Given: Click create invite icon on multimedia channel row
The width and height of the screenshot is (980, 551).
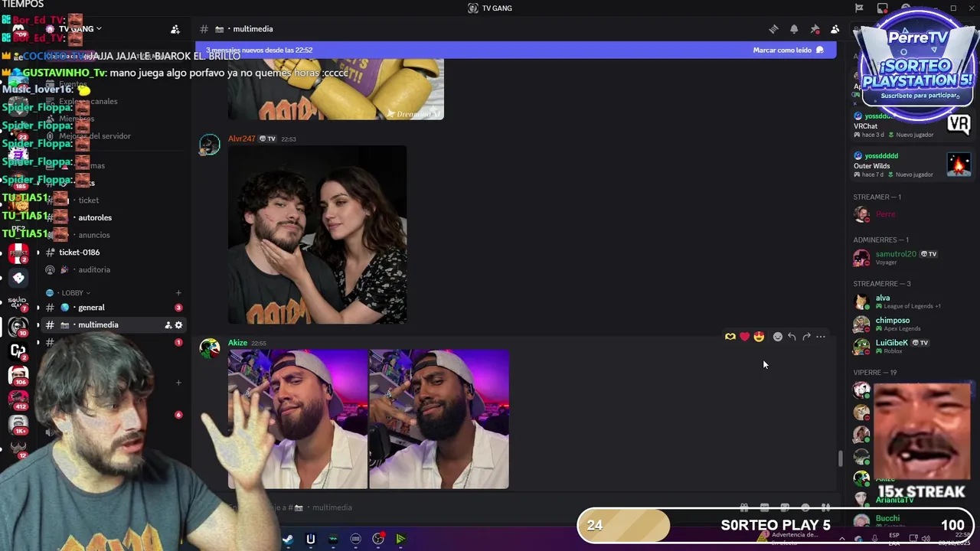Looking at the screenshot, I should coord(168,325).
